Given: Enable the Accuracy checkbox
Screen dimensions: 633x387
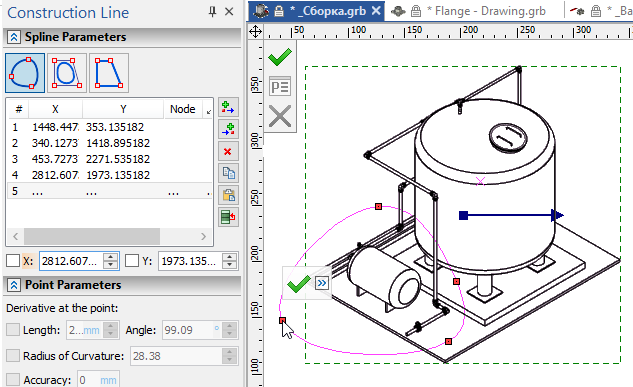Looking at the screenshot, I should 13,380.
